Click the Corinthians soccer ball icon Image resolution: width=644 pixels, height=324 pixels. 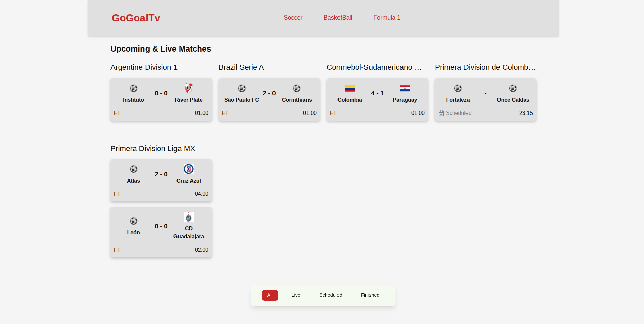[x=296, y=88]
